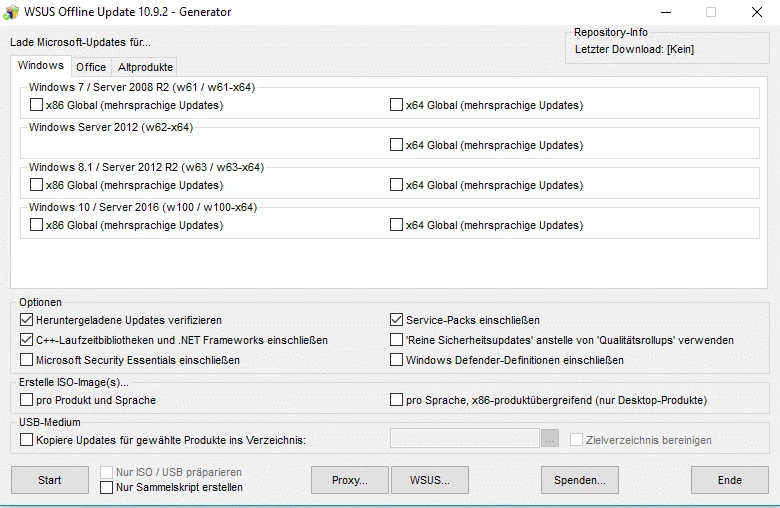780x508 pixels.
Task: Click the Spenden... button
Action: pyautogui.click(x=580, y=480)
